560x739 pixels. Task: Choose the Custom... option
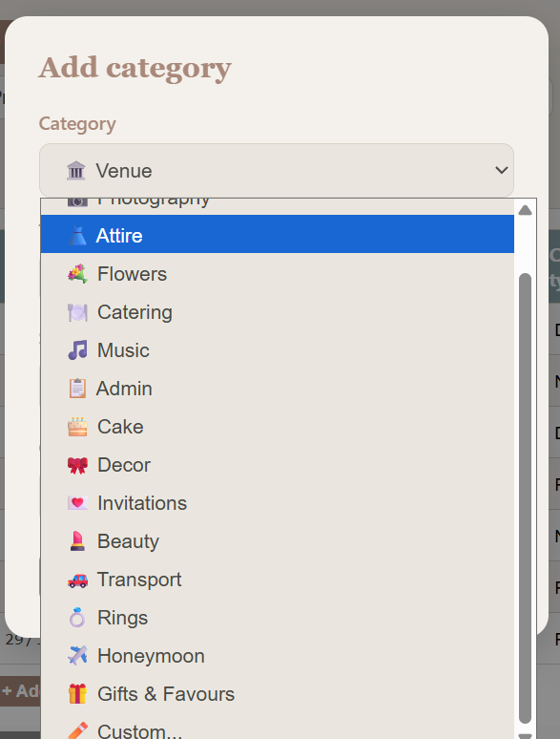tap(278, 727)
